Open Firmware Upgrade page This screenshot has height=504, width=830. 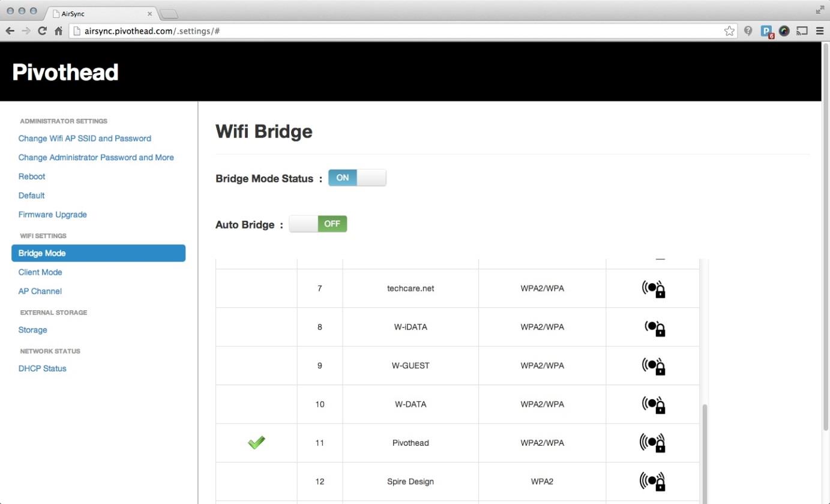(53, 215)
